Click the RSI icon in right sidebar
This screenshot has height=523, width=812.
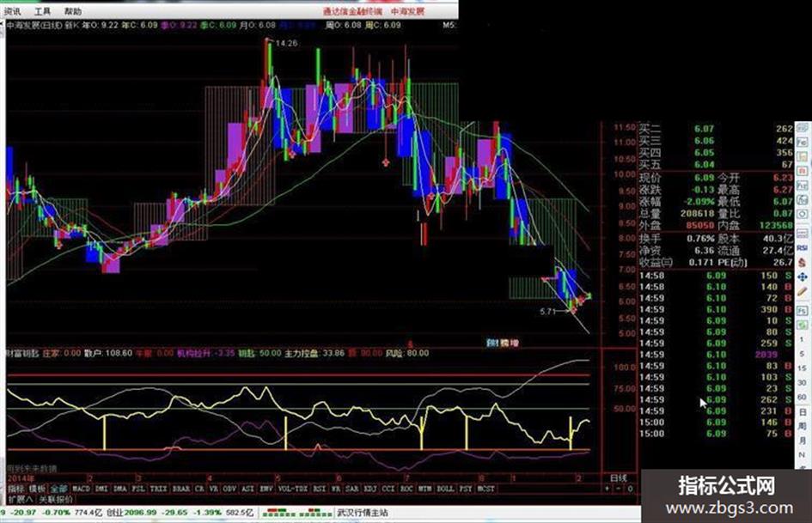(803, 248)
